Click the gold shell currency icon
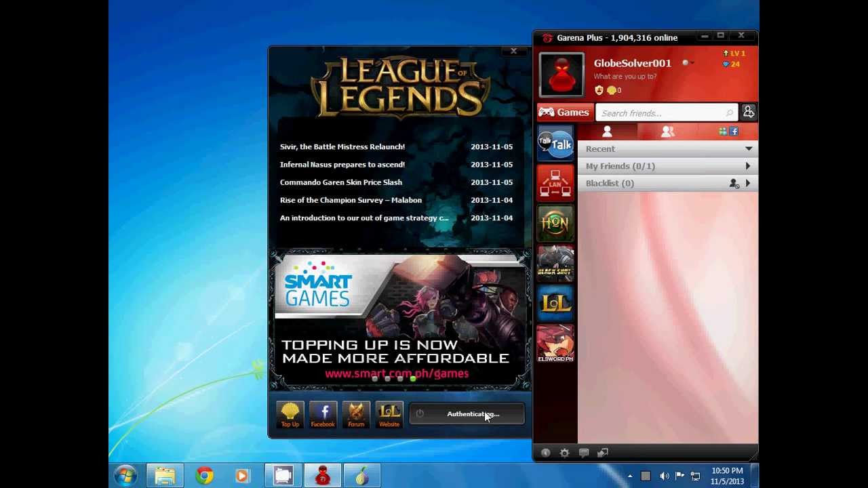The image size is (868, 488). coord(611,90)
